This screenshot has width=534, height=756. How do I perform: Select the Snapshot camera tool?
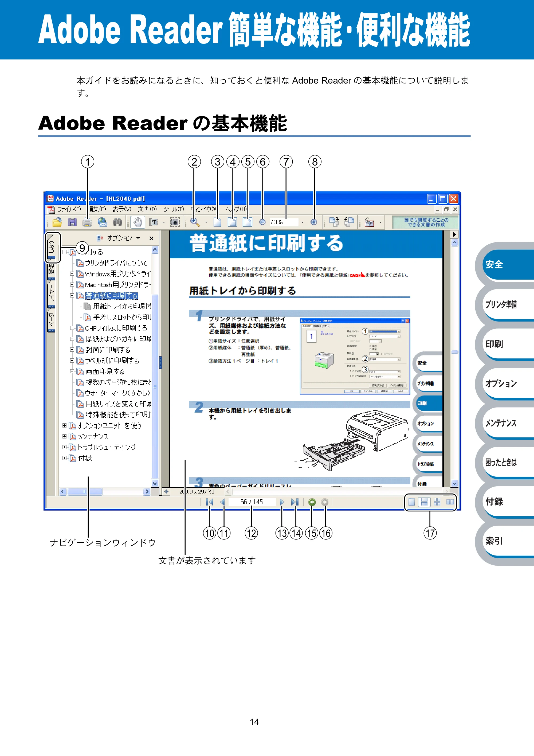coord(175,222)
